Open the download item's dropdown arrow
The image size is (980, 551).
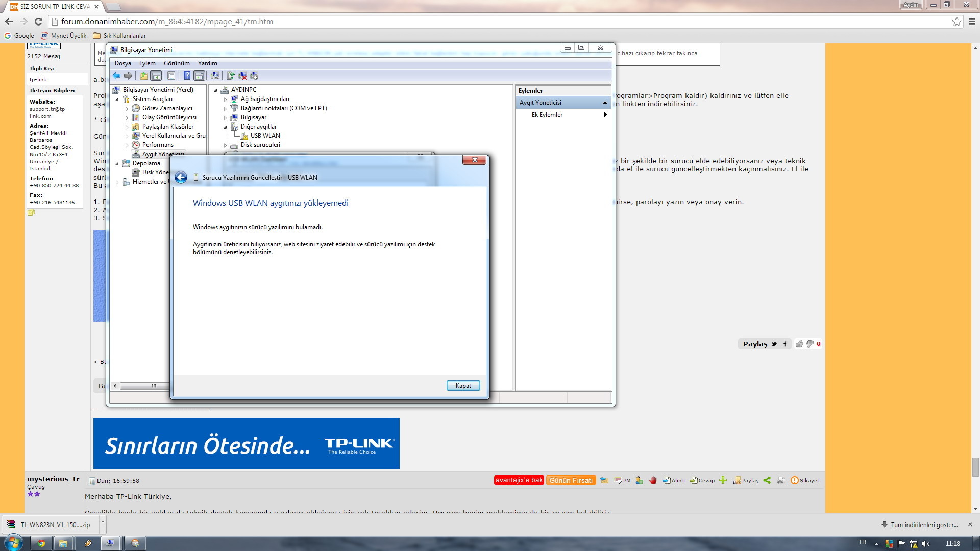[x=103, y=522]
